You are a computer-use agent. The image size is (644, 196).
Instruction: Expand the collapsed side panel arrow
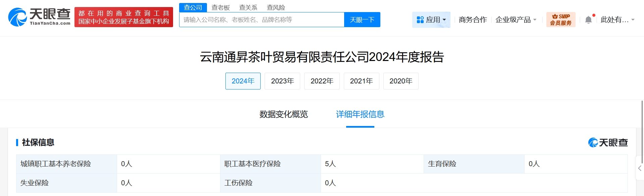[640, 168]
